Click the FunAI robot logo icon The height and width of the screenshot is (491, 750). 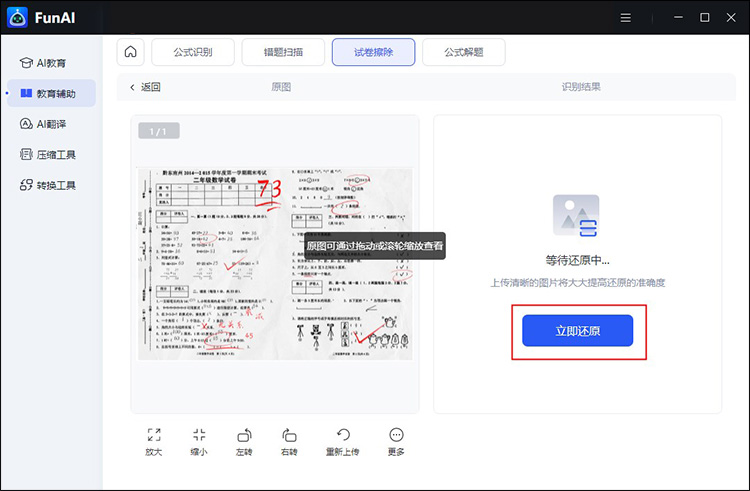tap(17, 18)
